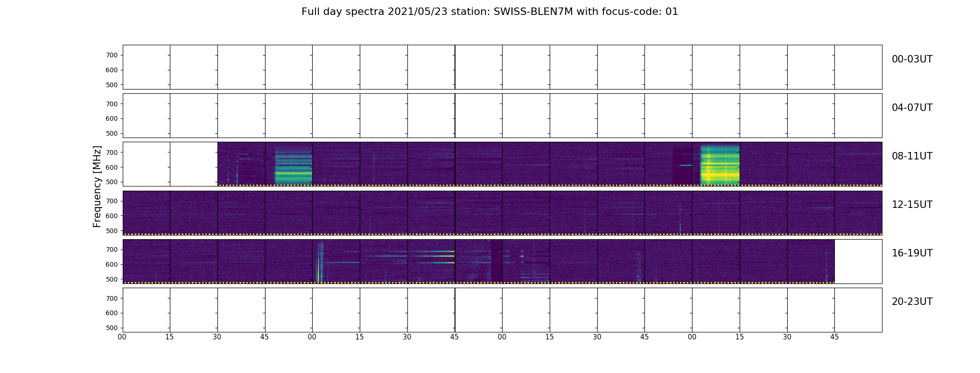
Task: Select the "20-23UT" row label
Action: 912,302
